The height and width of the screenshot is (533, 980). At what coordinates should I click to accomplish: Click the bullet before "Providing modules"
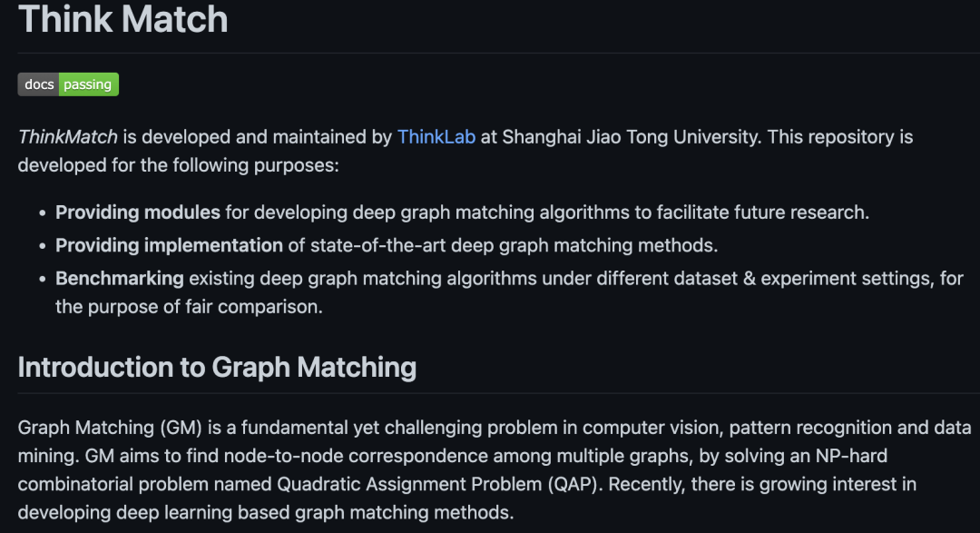42,213
